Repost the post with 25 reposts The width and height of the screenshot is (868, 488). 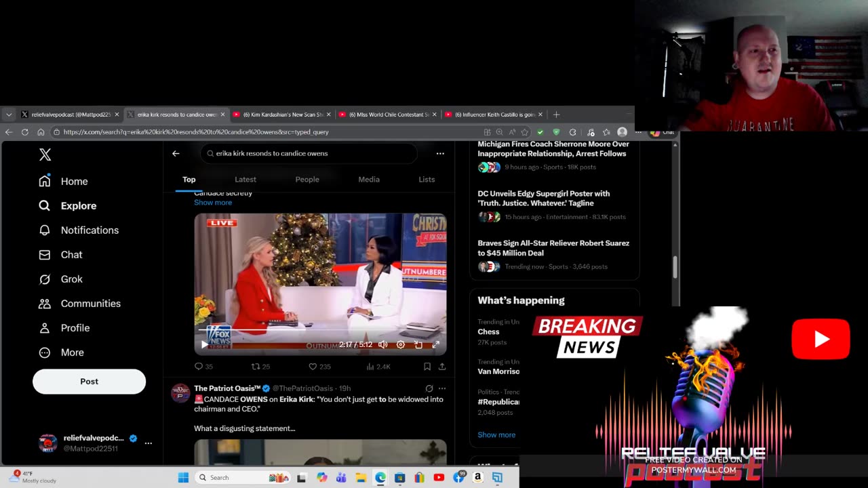260,366
